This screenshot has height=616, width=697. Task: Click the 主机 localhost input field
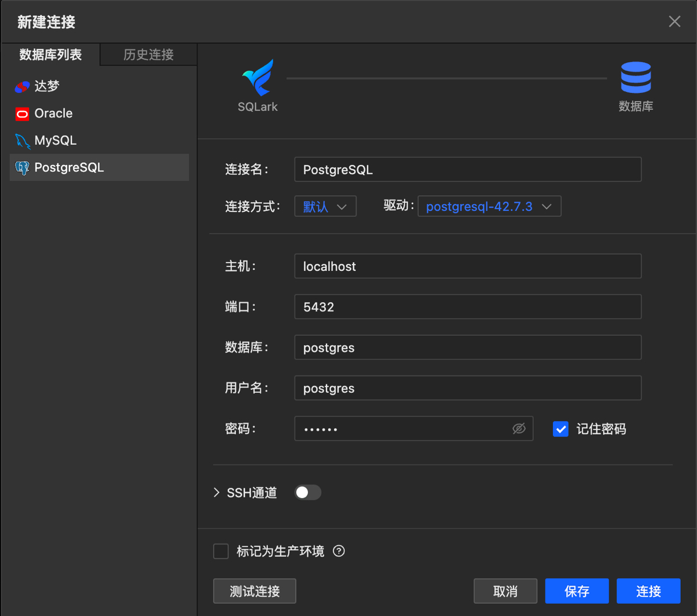pyautogui.click(x=468, y=266)
